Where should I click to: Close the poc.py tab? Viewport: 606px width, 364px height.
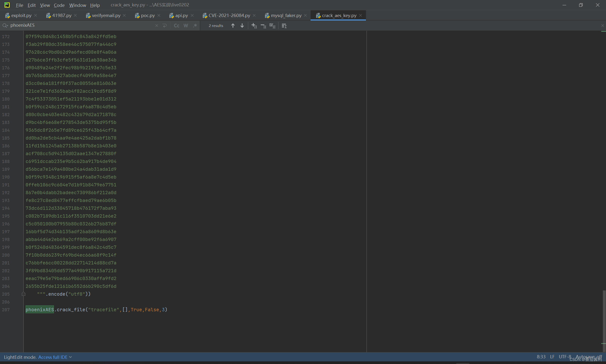(x=159, y=15)
